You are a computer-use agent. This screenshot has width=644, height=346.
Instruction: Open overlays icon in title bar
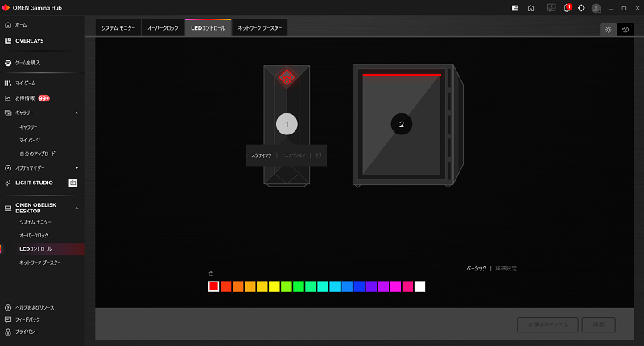pos(514,7)
